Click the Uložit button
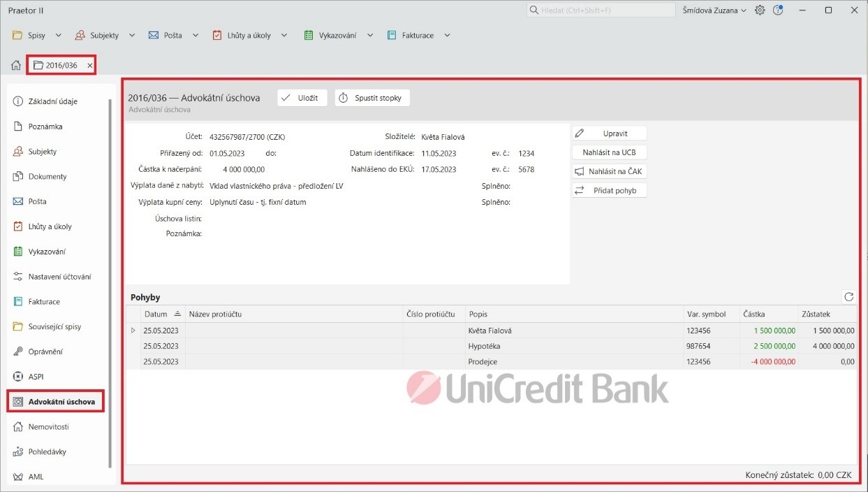 pos(302,99)
